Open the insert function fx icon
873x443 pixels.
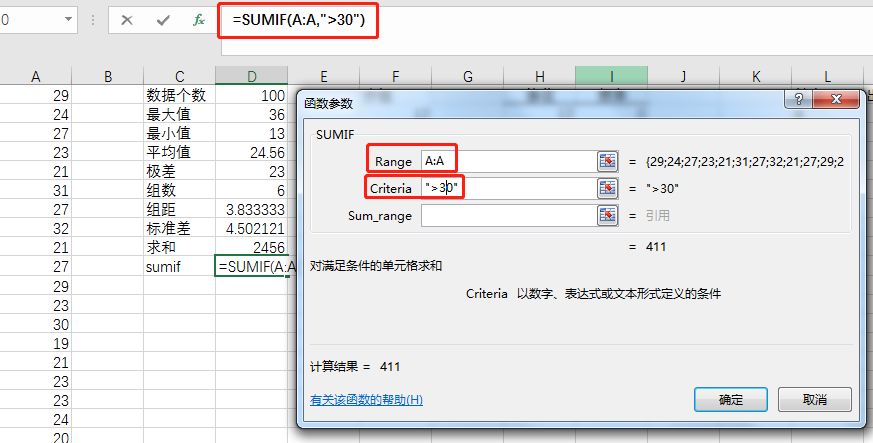(x=199, y=21)
